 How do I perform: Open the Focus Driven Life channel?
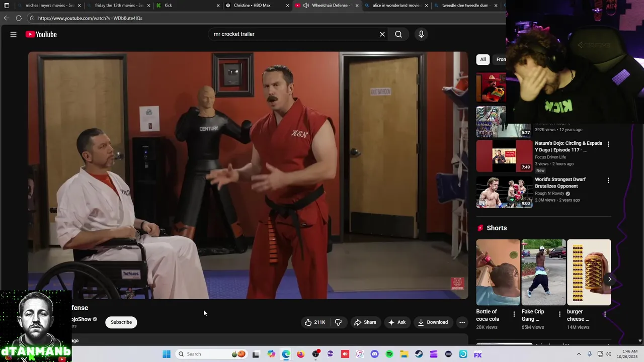point(550,157)
